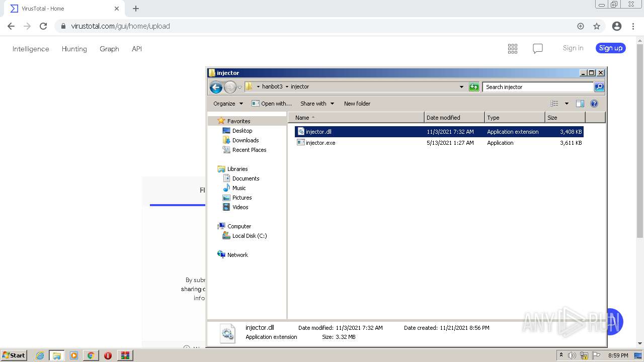Click the injector.dll file icon

pyautogui.click(x=301, y=132)
